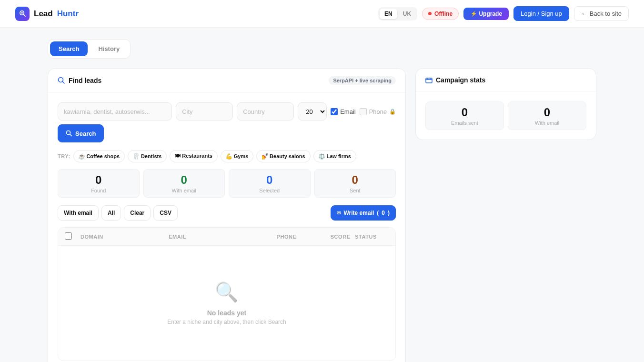The width and height of the screenshot is (644, 362).
Task: Click the Found counter card
Action: 99,183
